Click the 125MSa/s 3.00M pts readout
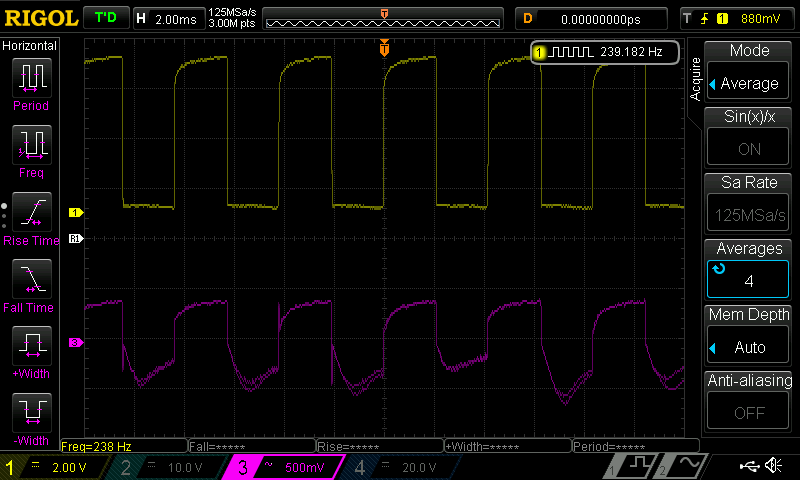800x480 pixels. click(x=232, y=18)
